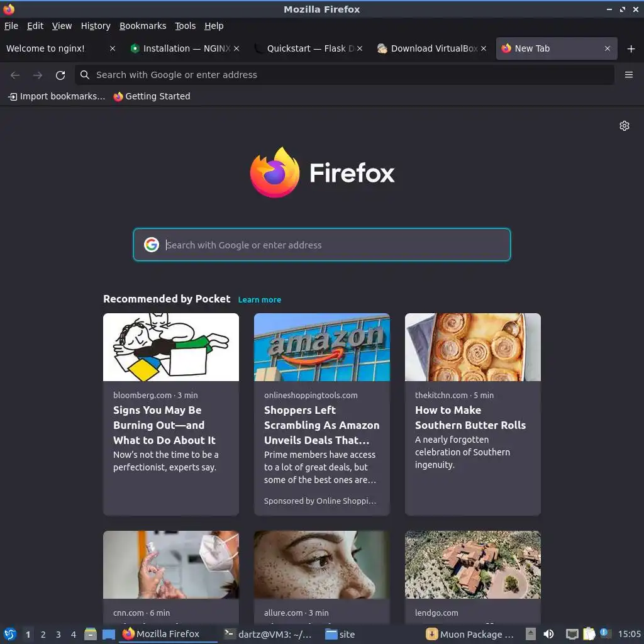The width and height of the screenshot is (644, 644).
Task: Open the Help menu
Action: point(214,26)
